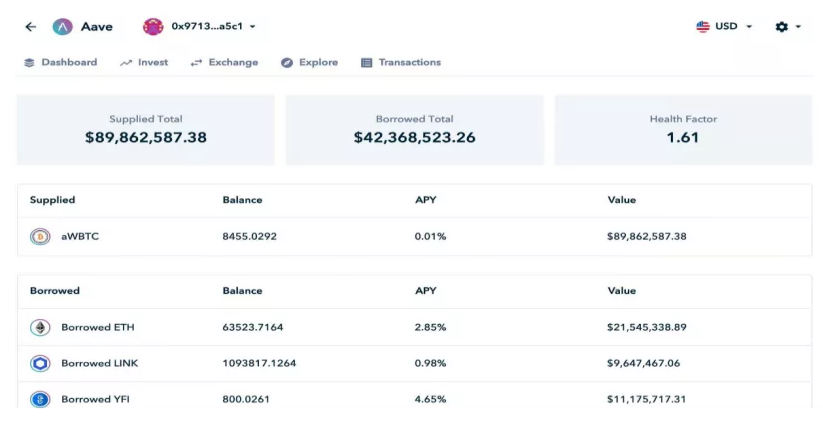
Task: Click YFI value $11,175,717.31
Action: point(646,399)
